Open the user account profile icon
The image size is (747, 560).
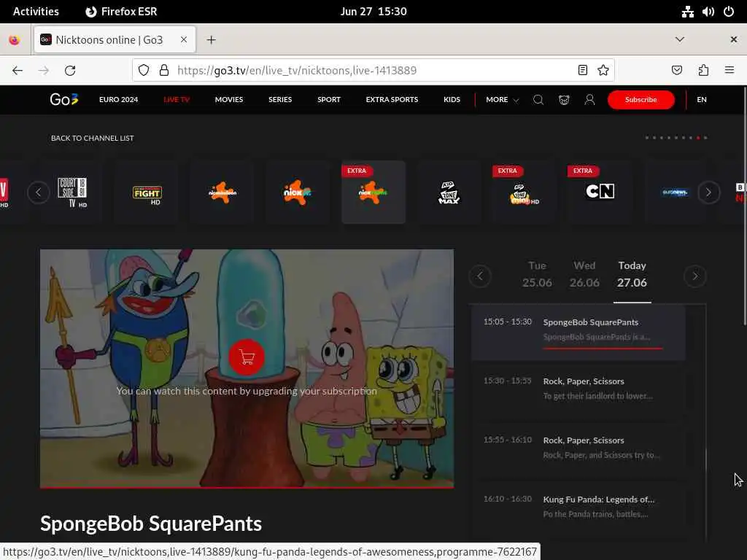tap(589, 99)
